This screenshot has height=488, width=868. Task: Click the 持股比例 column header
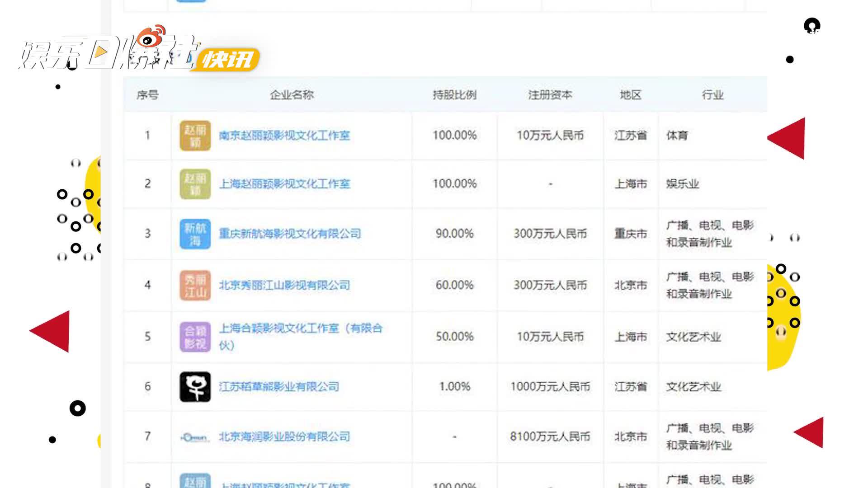point(454,95)
